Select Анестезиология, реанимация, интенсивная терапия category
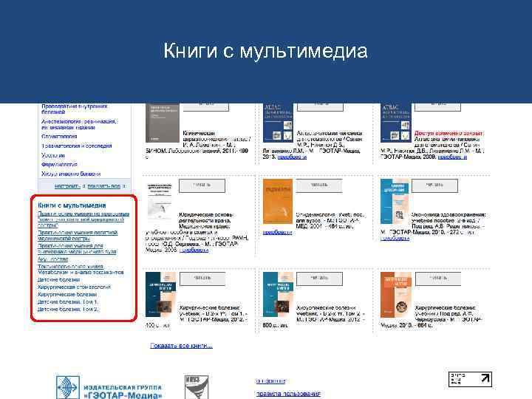Screen dimensions: 532x399 (79, 124)
